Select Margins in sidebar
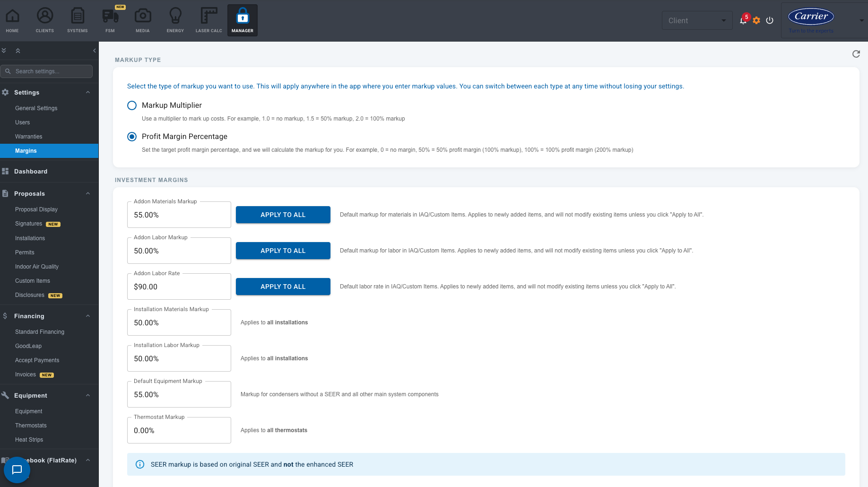 pos(49,151)
